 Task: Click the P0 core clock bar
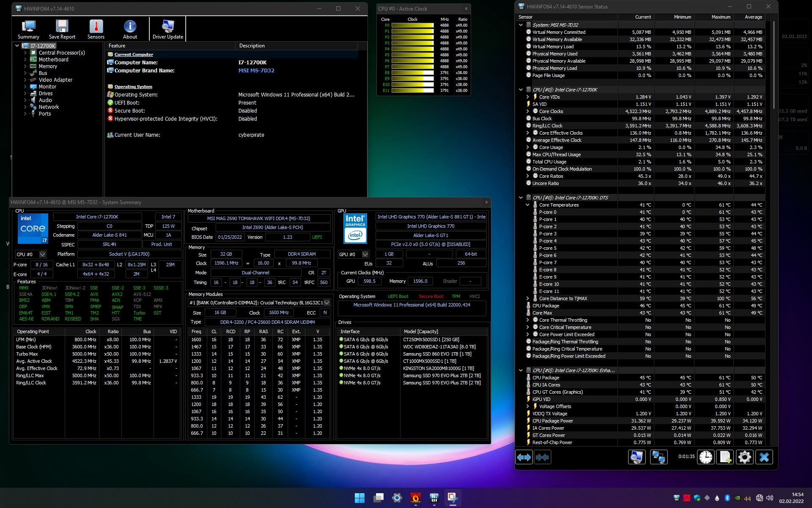point(413,25)
